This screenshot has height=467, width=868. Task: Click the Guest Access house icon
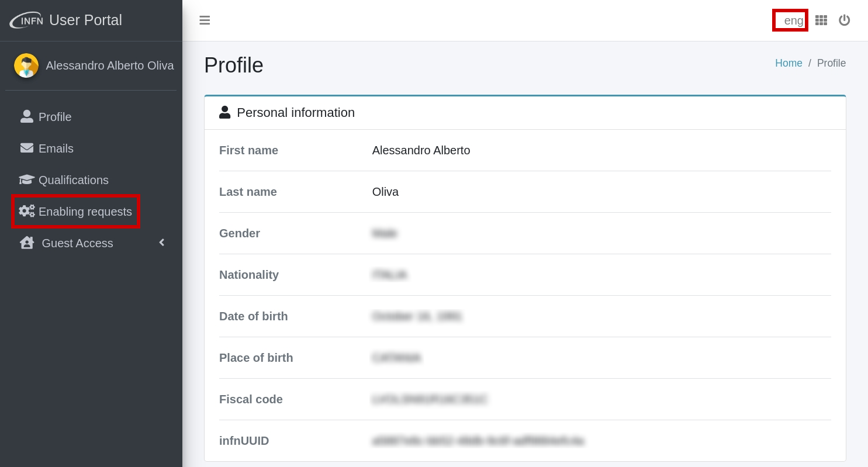click(27, 243)
